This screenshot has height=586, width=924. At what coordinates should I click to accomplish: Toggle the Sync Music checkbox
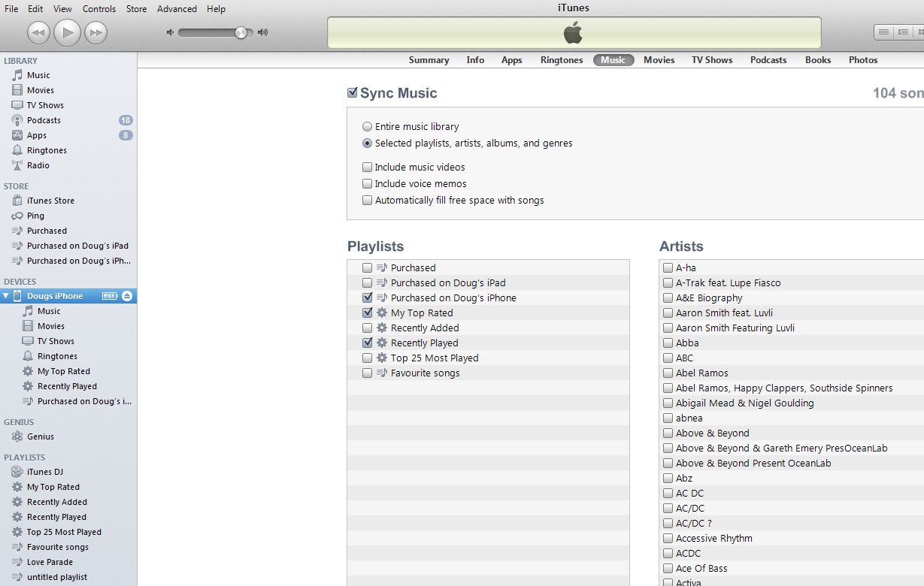(x=352, y=93)
